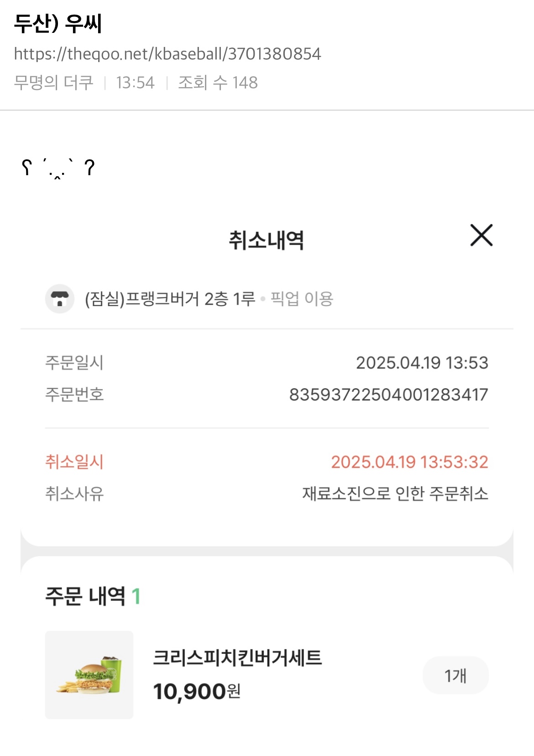Image resolution: width=534 pixels, height=756 pixels.
Task: Tap the 주문 내역 section heading
Action: tap(85, 596)
